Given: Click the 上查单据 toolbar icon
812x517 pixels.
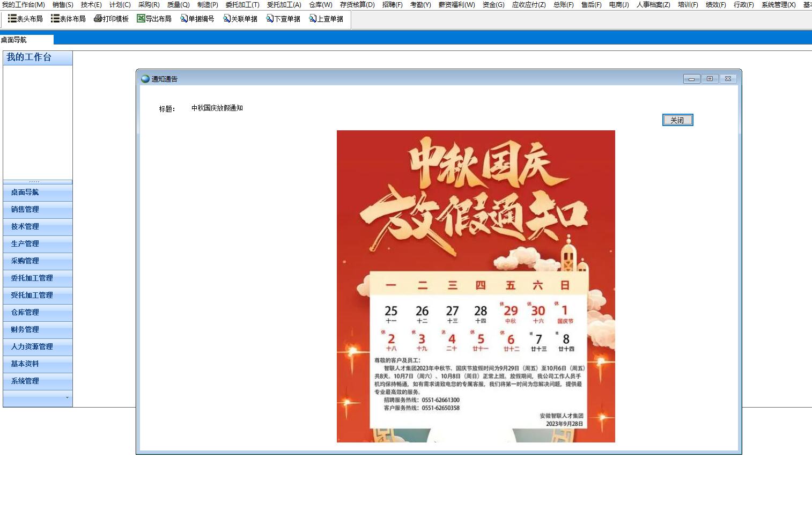Looking at the screenshot, I should coord(313,19).
